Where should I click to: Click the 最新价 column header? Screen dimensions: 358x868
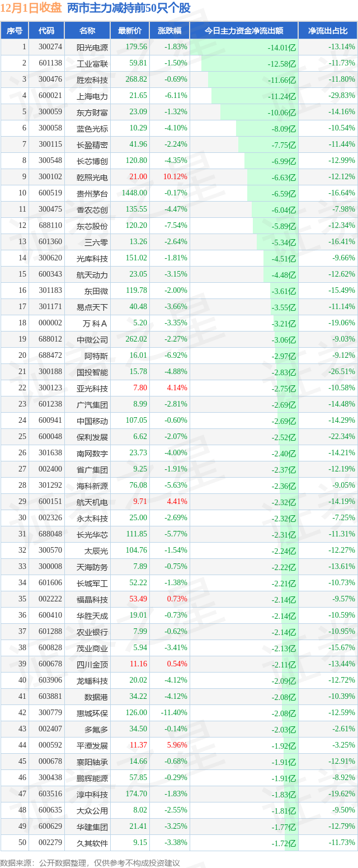click(x=130, y=30)
